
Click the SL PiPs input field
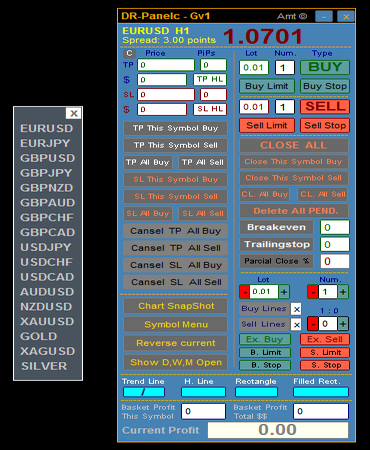(x=213, y=94)
